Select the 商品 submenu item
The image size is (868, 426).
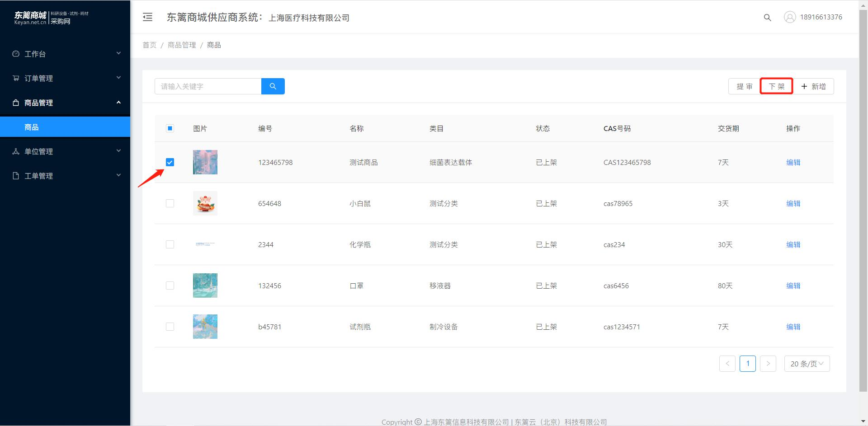pos(65,127)
